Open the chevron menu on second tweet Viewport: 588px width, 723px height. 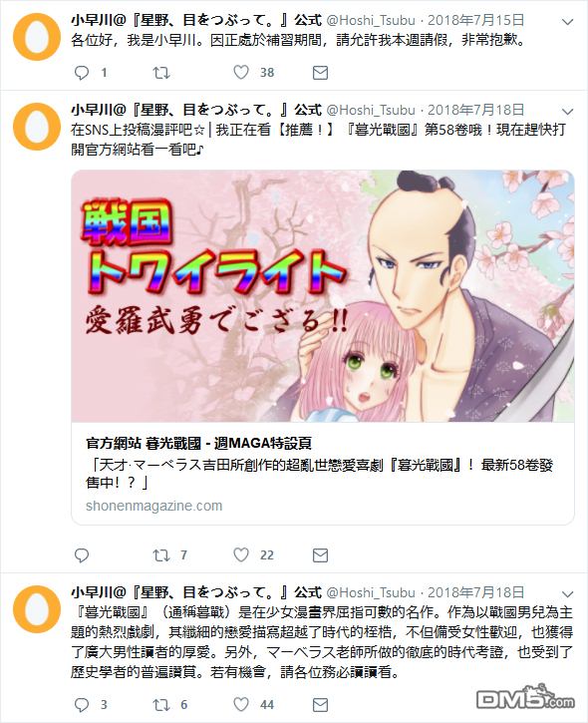[568, 112]
